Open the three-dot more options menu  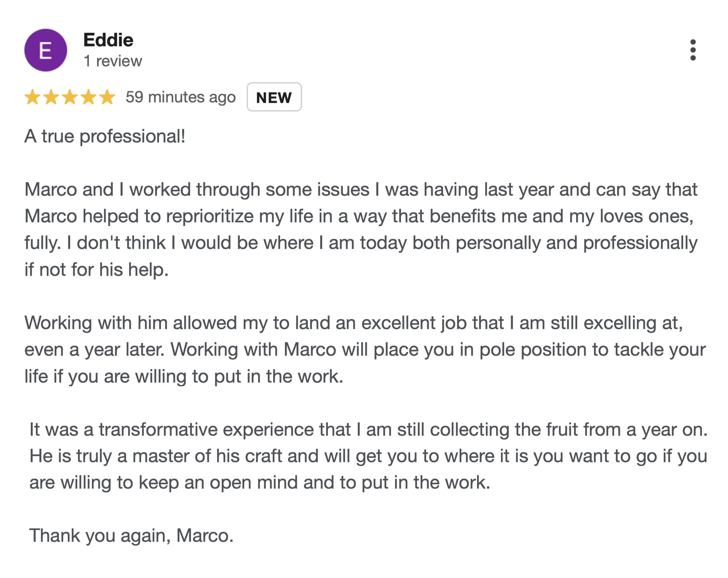[x=693, y=50]
